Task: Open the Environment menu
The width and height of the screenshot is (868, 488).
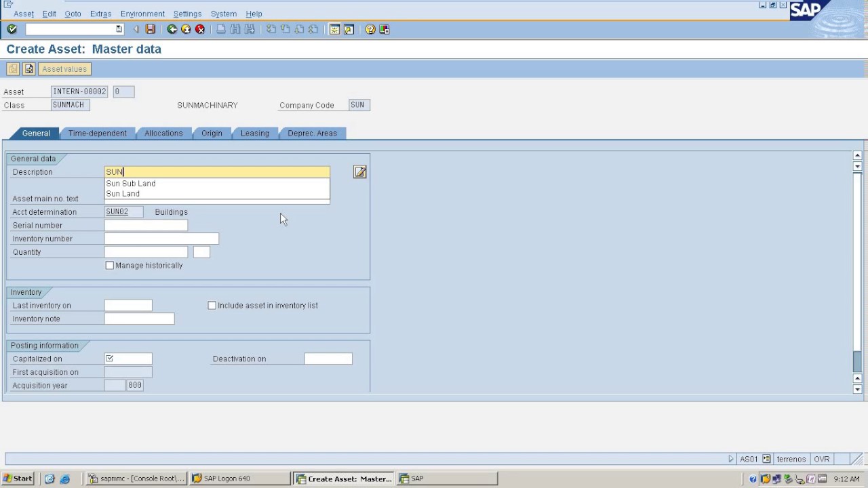Action: [142, 14]
